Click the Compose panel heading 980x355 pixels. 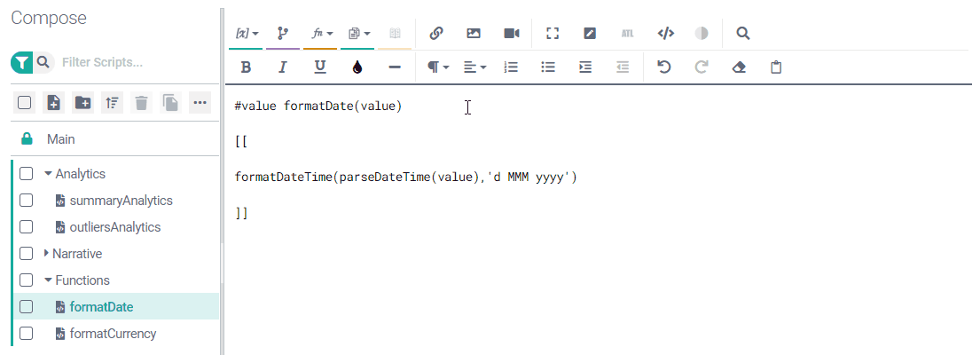coord(49,18)
